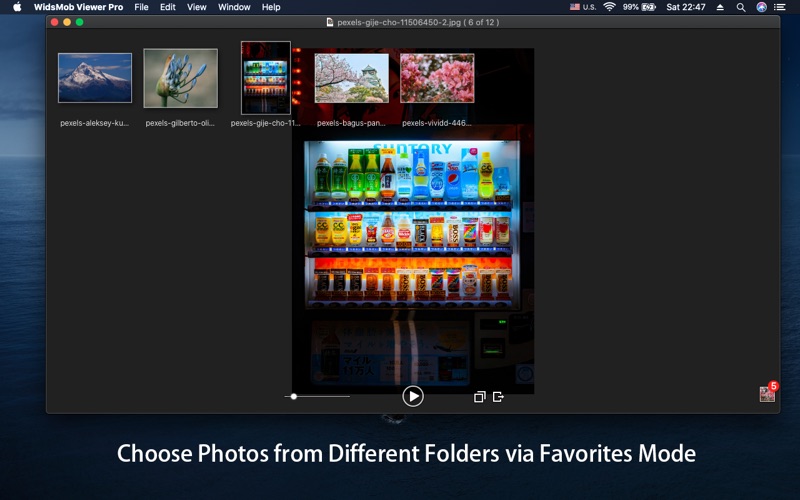Image resolution: width=800 pixels, height=500 pixels.
Task: Adjust the thumbnail zoom slider
Action: click(x=294, y=397)
